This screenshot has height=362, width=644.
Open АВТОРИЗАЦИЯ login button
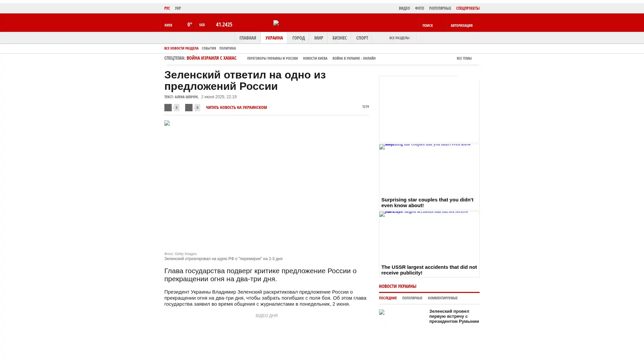tap(462, 25)
